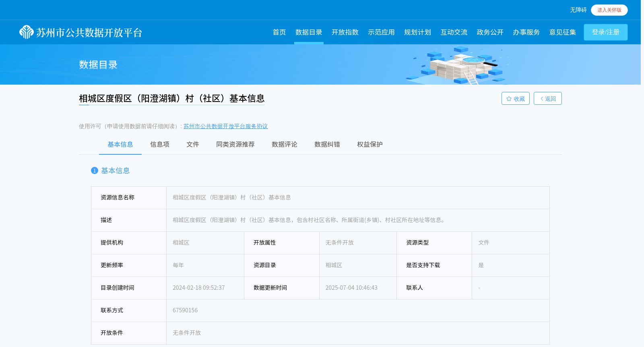Click the 基本信息 section heading
Viewport: 644px width, 347px height.
(116, 170)
